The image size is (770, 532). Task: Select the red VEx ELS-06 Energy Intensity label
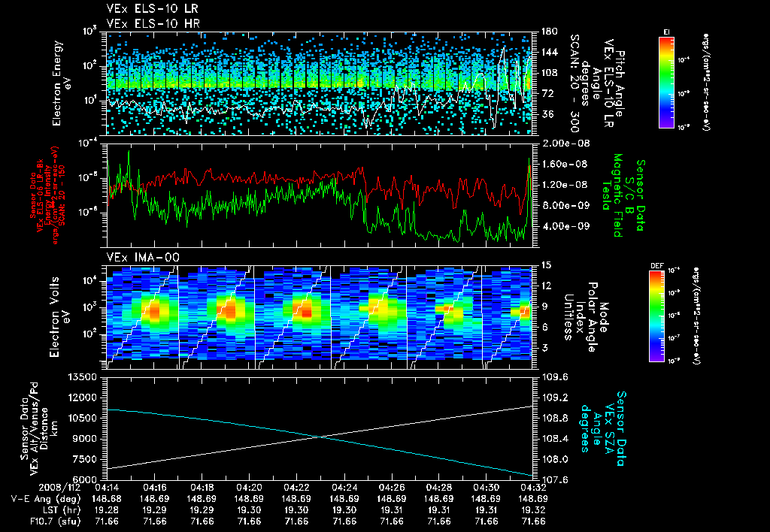point(47,195)
